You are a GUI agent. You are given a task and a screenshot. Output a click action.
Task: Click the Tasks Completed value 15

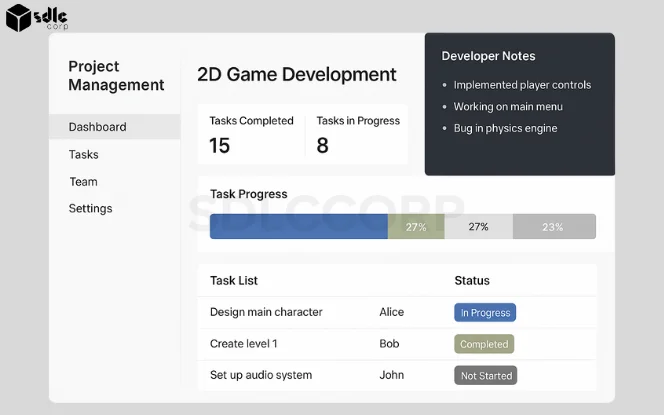point(219,146)
